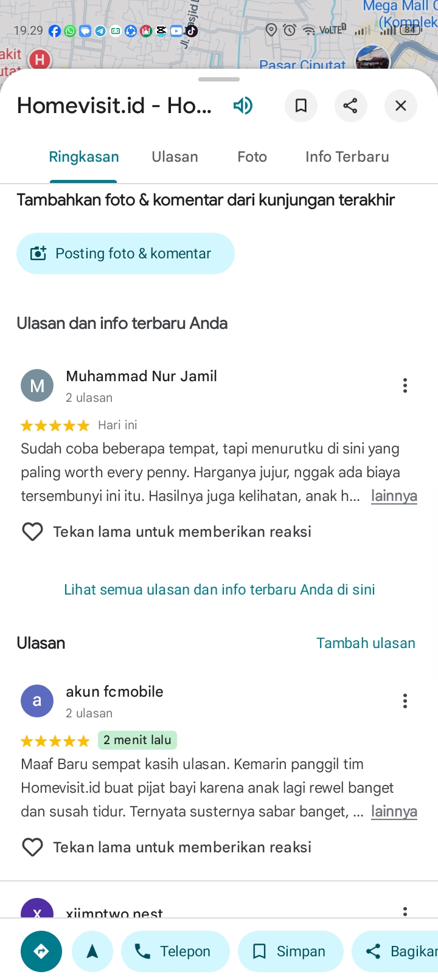Open options menu for akun fcmobile review
Screen dimensions: 438x980
tap(405, 701)
